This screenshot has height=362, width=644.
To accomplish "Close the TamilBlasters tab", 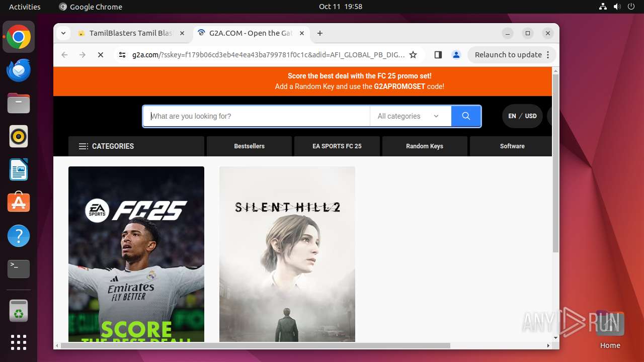I will pos(182,33).
